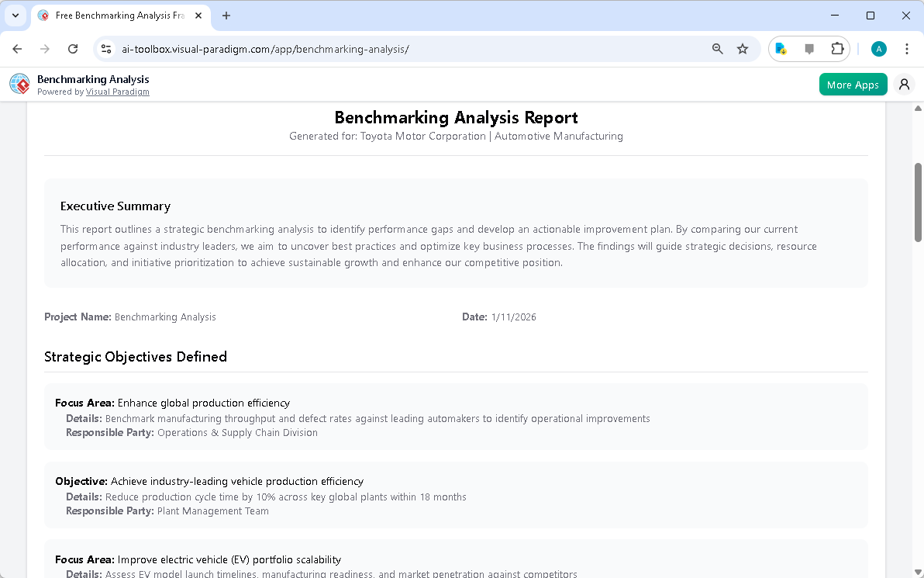Open the Benchmarking Analysis globe logo
This screenshot has height=578, width=924.
coord(19,84)
